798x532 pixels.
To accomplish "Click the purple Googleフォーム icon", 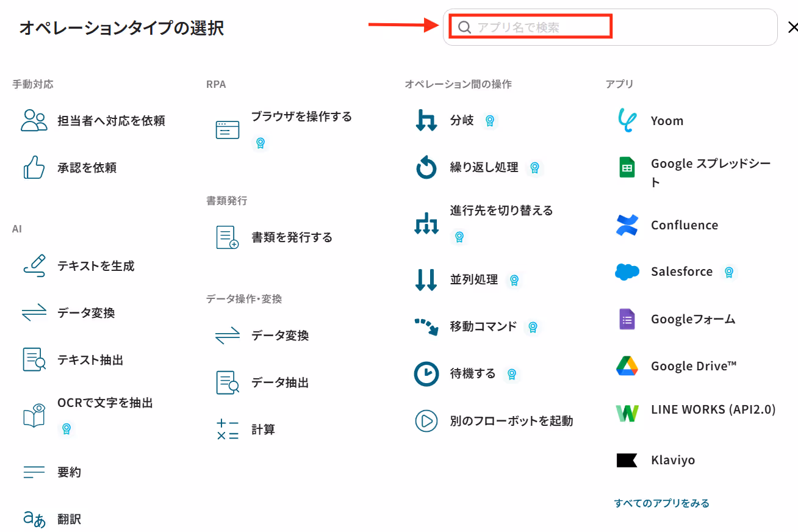I will [627, 319].
